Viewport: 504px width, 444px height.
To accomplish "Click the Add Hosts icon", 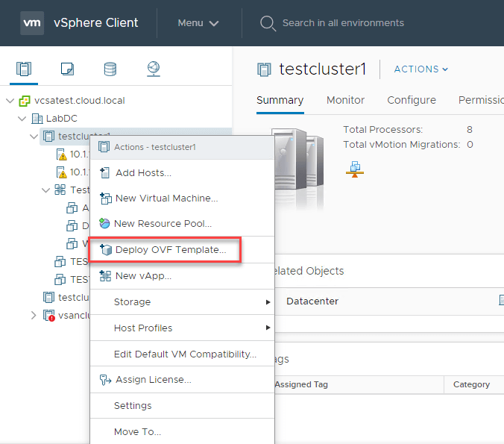I will click(x=105, y=173).
